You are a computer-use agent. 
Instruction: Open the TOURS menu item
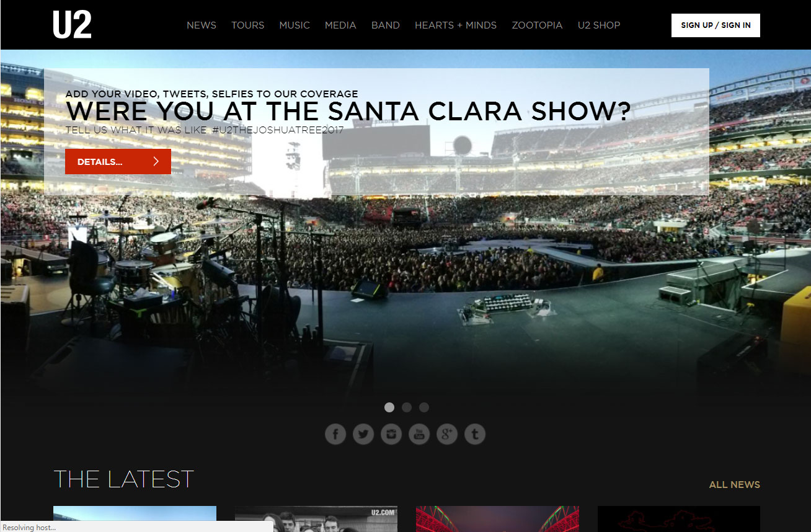click(248, 25)
